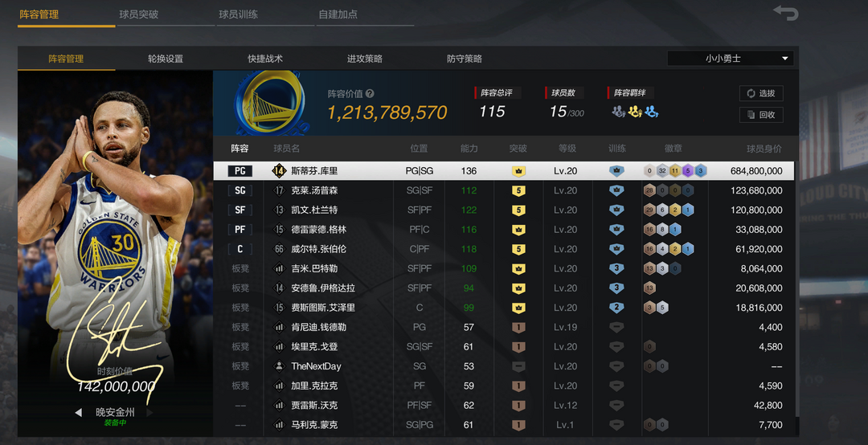Click right arrow next to 晚安金州
Image resolution: width=868 pixels, height=445 pixels.
pos(149,413)
